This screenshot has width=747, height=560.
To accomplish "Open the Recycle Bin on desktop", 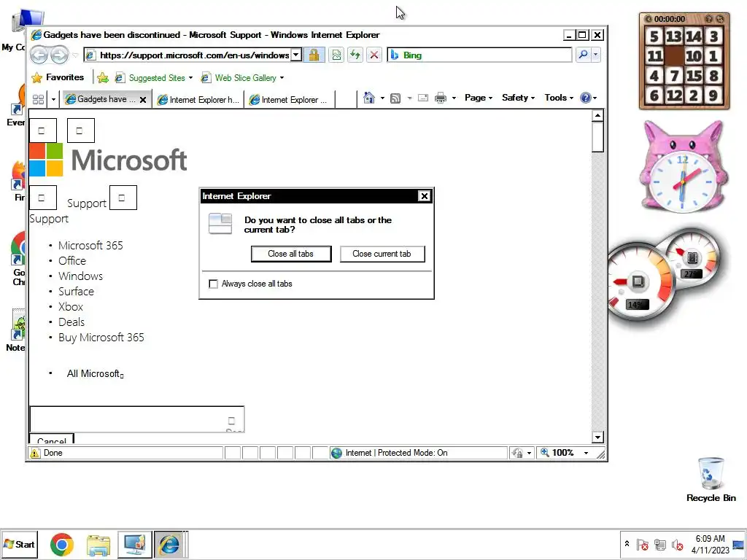I will (711, 480).
